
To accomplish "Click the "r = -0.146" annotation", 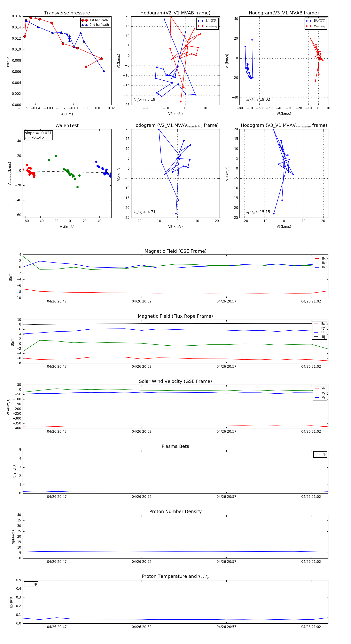I will 35,137.
